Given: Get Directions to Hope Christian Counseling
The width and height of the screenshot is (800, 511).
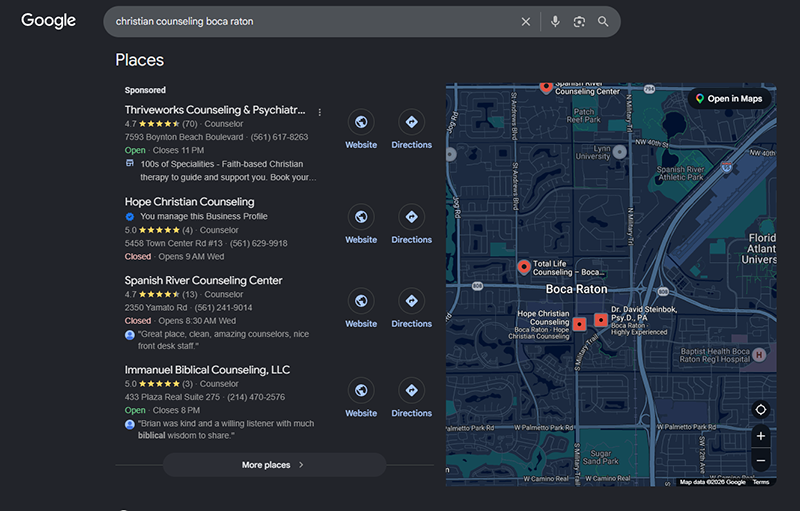Looking at the screenshot, I should tap(412, 217).
